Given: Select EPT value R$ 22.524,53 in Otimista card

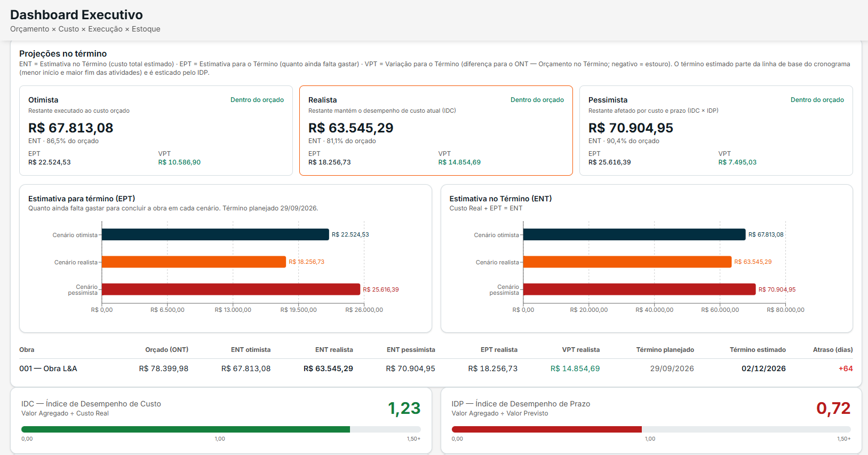Looking at the screenshot, I should tap(50, 162).
